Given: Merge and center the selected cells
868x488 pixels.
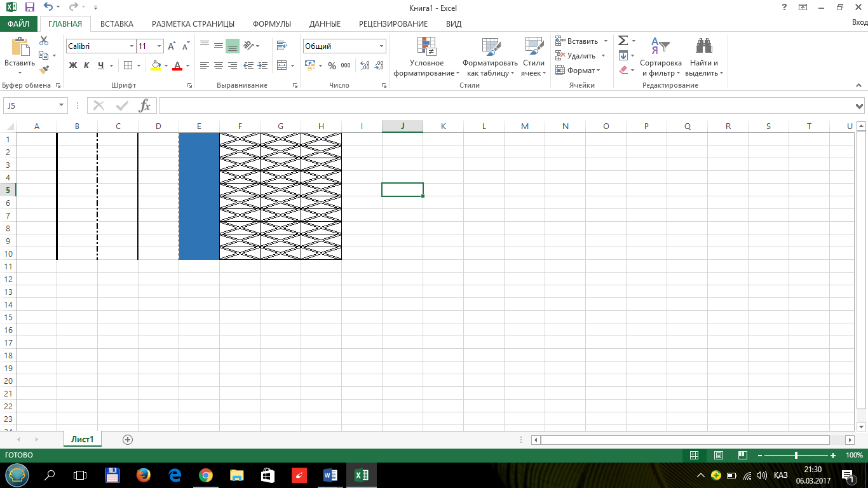Looking at the screenshot, I should (x=282, y=65).
